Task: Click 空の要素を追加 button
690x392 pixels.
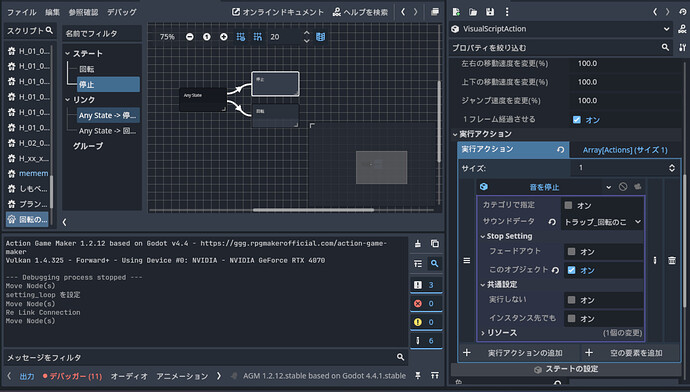Action: tap(630, 353)
